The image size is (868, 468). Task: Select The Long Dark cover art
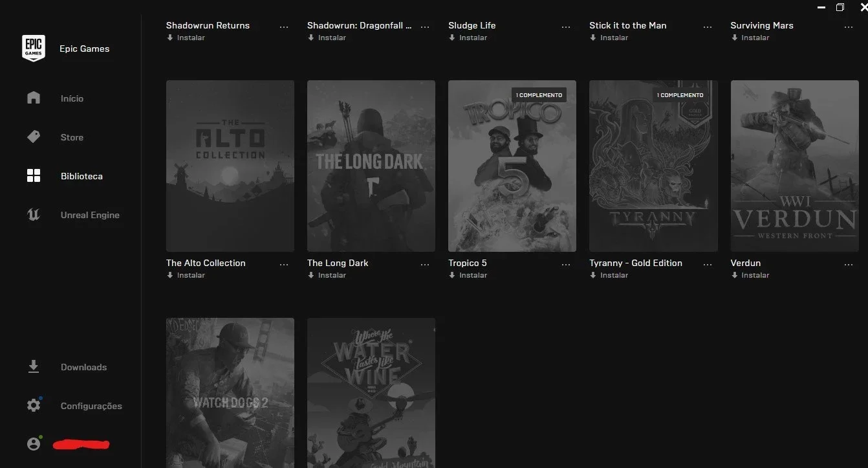point(371,166)
